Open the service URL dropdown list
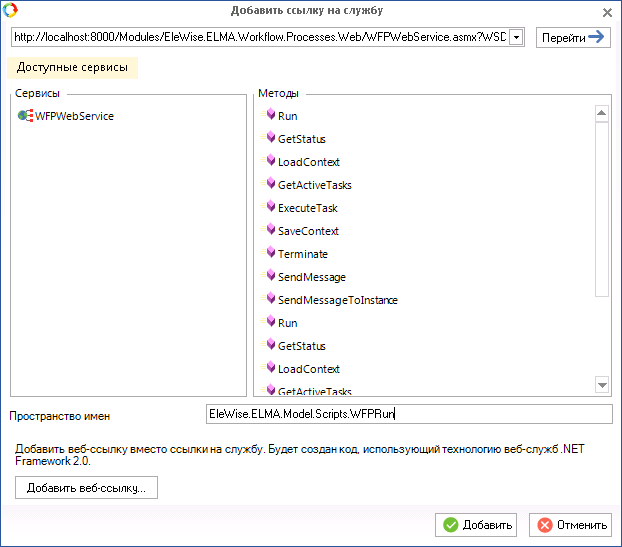This screenshot has height=547, width=622. [516, 37]
